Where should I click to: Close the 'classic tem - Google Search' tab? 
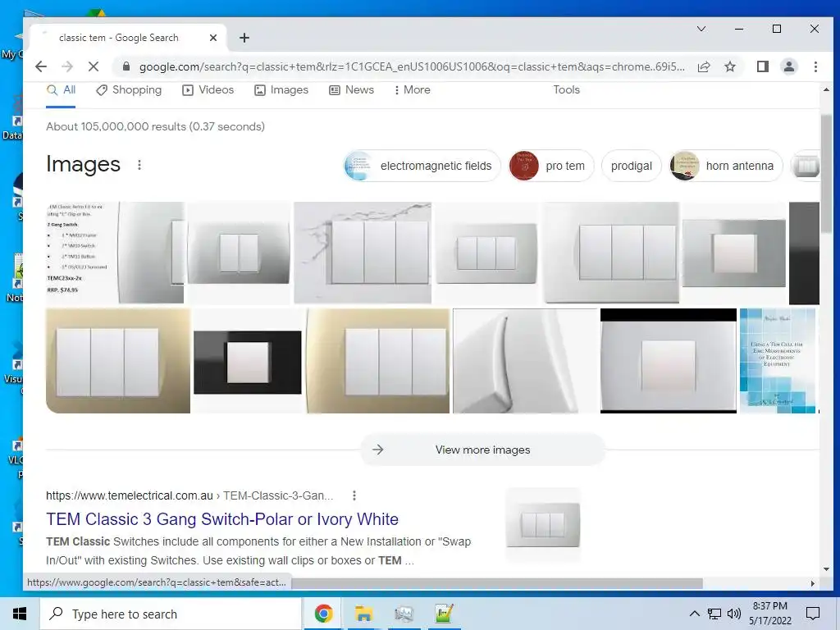coord(213,38)
